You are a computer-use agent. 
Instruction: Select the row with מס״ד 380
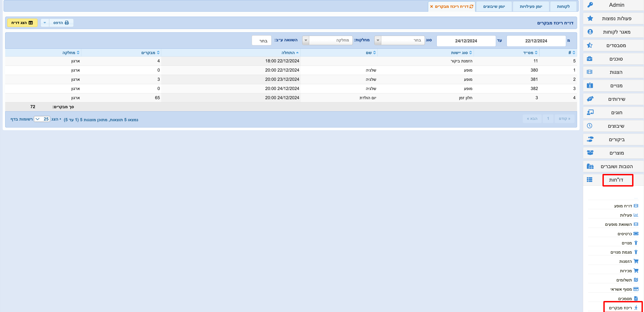[x=291, y=70]
